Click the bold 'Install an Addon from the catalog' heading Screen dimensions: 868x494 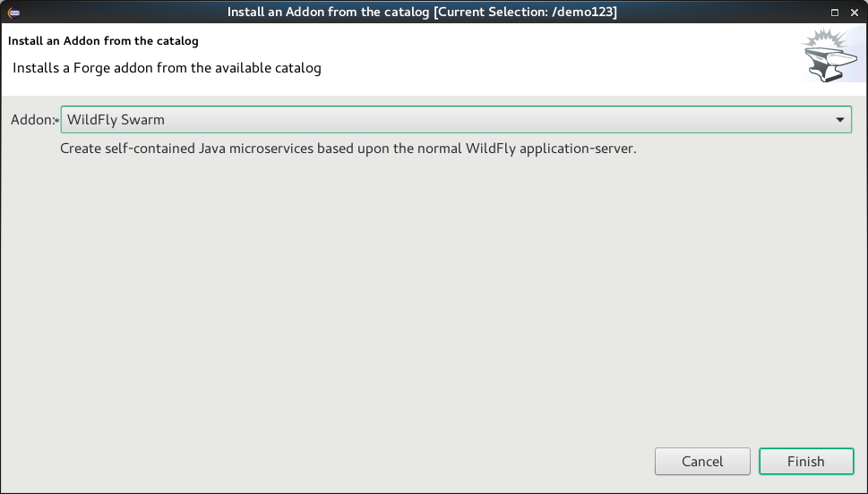(103, 40)
